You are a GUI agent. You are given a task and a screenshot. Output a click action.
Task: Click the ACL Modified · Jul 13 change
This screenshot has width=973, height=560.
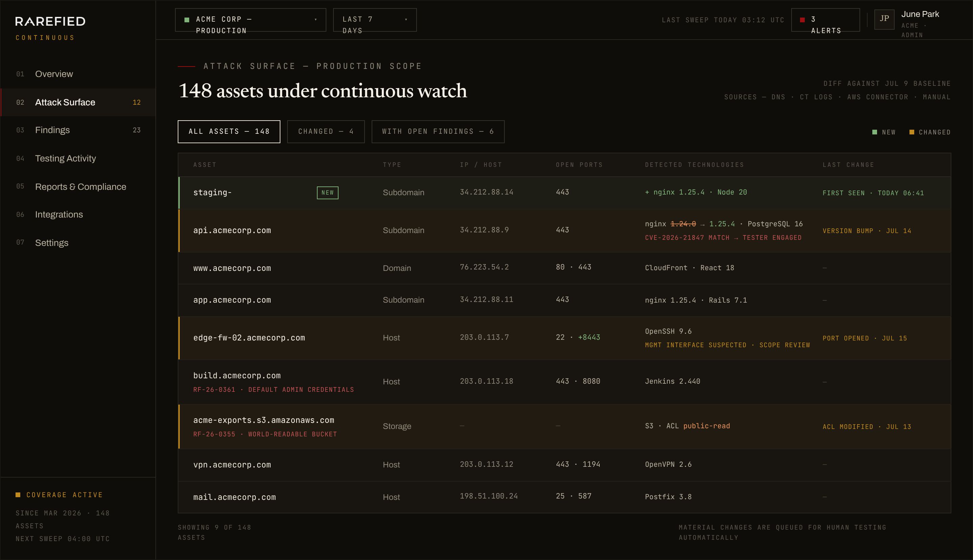coord(867,427)
